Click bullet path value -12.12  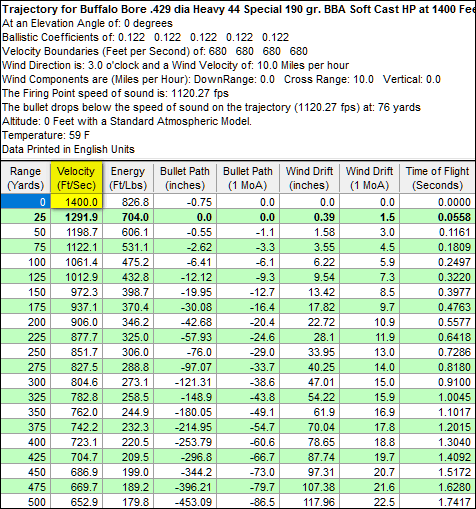(185, 277)
